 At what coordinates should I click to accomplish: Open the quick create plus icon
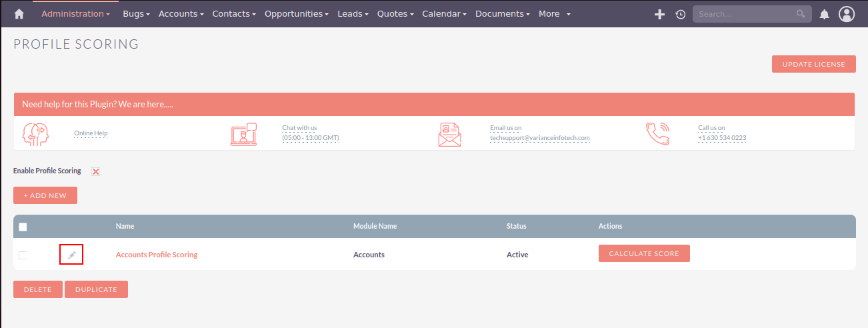point(659,14)
